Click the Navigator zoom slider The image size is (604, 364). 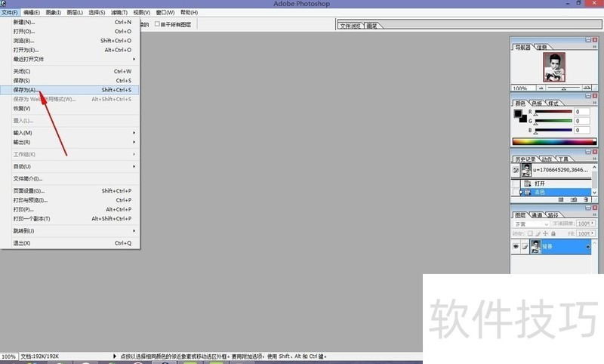563,88
